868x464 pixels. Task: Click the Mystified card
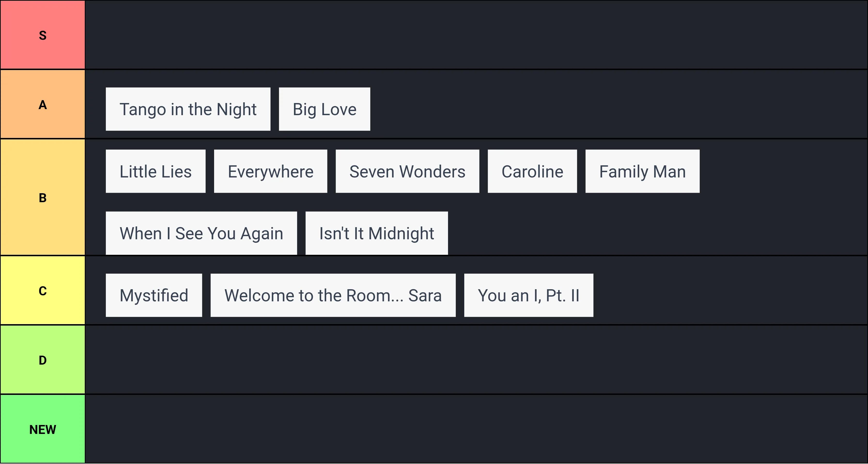point(154,296)
